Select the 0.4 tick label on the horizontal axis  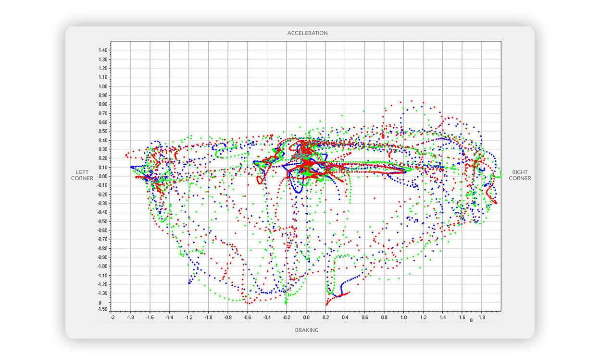point(345,317)
